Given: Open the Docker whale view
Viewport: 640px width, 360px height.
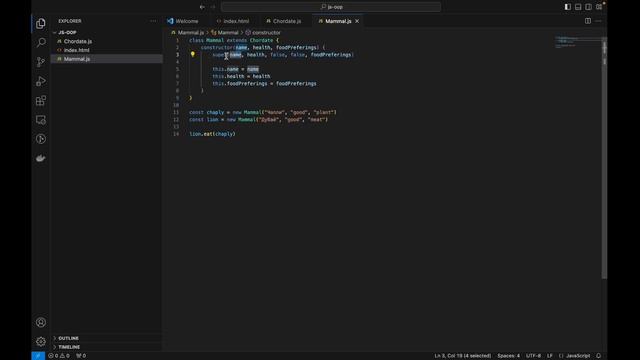Looking at the screenshot, I should tap(41, 158).
